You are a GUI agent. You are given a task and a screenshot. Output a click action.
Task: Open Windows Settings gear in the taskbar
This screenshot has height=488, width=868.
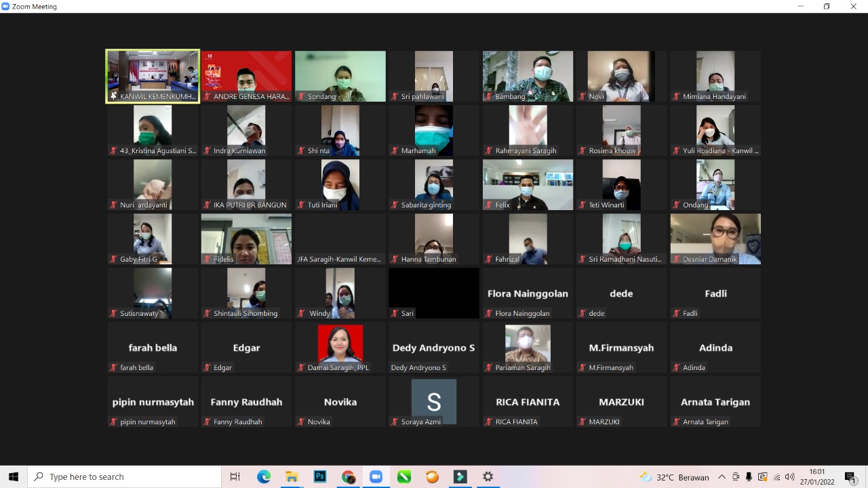pos(488,477)
